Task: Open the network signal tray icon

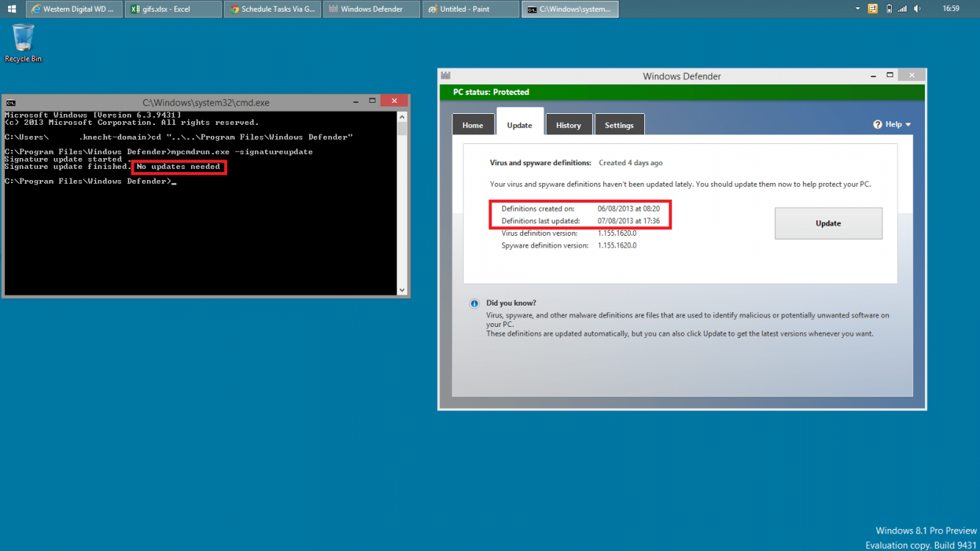Action: click(x=903, y=9)
